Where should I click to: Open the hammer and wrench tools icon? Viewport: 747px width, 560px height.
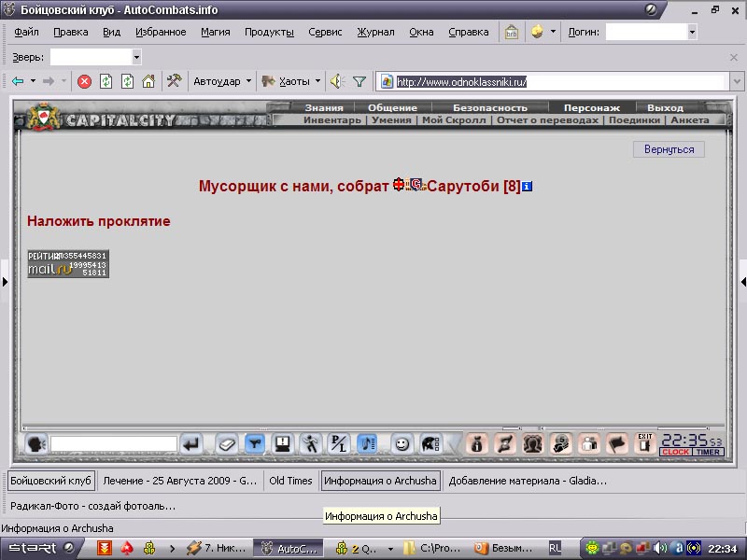[174, 81]
